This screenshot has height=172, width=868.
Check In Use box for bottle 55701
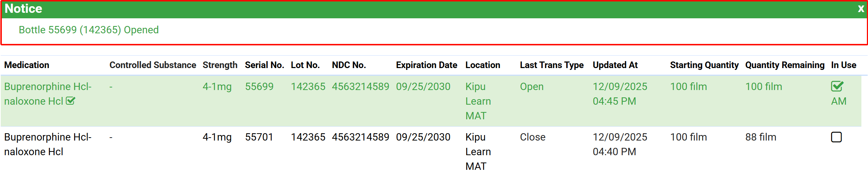(836, 137)
